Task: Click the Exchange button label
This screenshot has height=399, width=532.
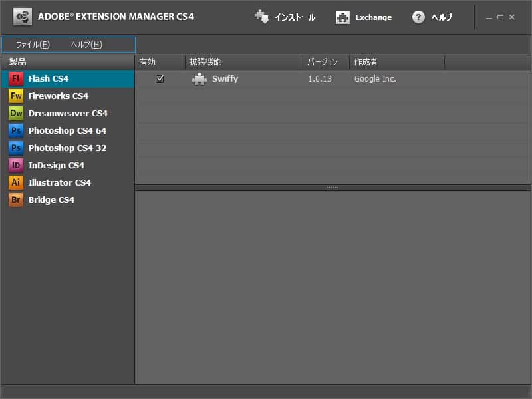Action: click(374, 17)
